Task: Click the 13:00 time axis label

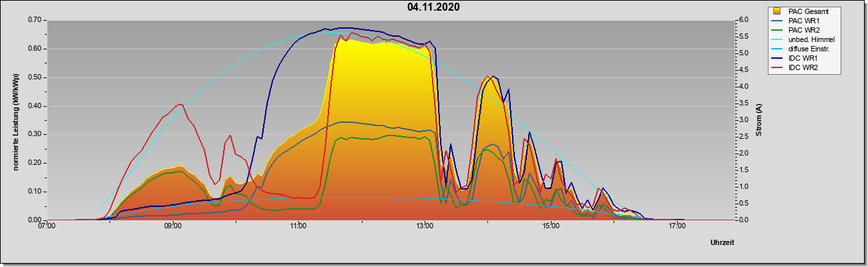Action: pos(425,227)
